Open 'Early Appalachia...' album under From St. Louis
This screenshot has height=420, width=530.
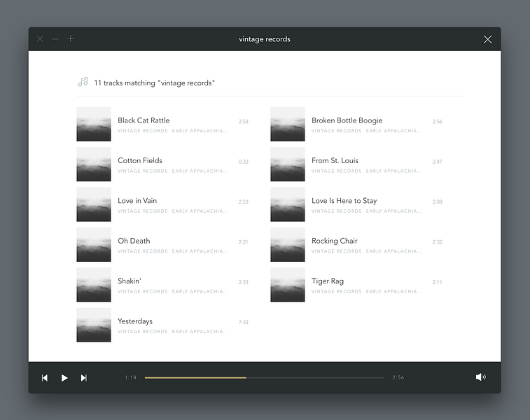[x=393, y=171]
